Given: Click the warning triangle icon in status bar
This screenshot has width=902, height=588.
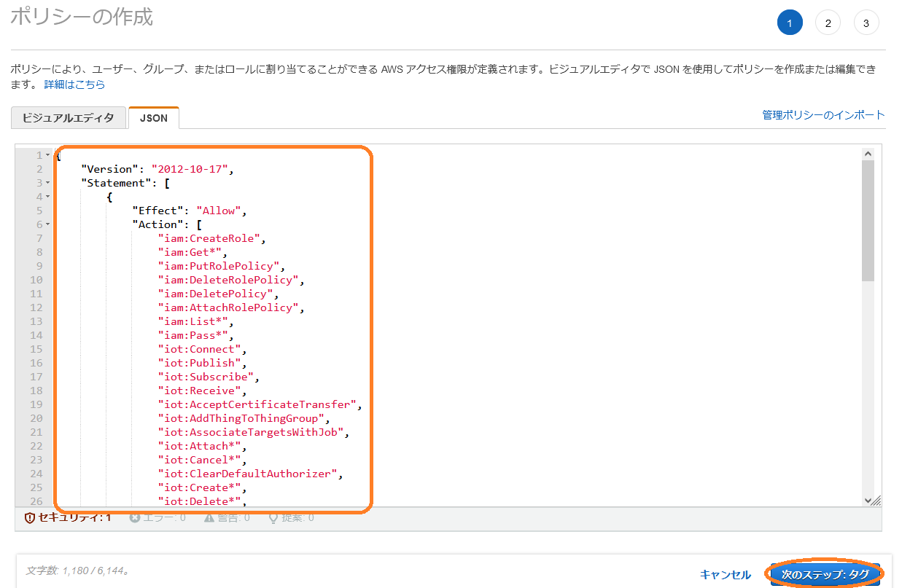Looking at the screenshot, I should (209, 518).
